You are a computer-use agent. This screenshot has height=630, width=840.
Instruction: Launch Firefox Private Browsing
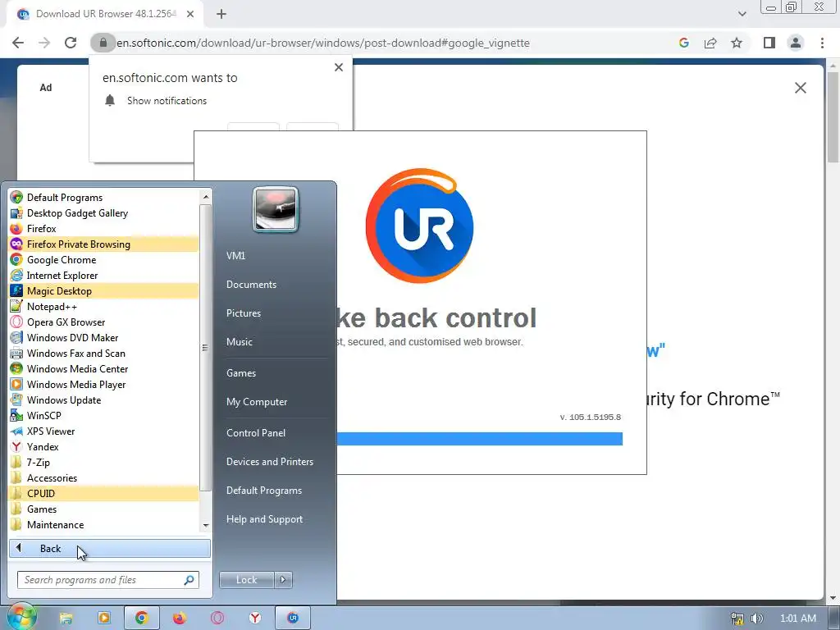[104, 244]
